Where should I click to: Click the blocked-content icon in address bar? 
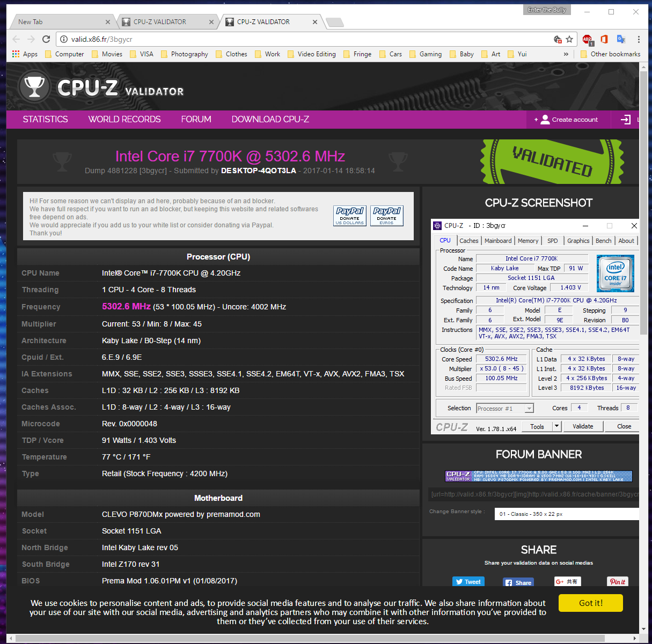(558, 39)
